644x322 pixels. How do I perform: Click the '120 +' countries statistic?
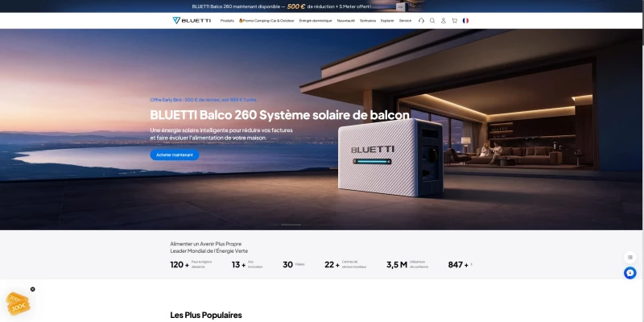[x=192, y=265]
